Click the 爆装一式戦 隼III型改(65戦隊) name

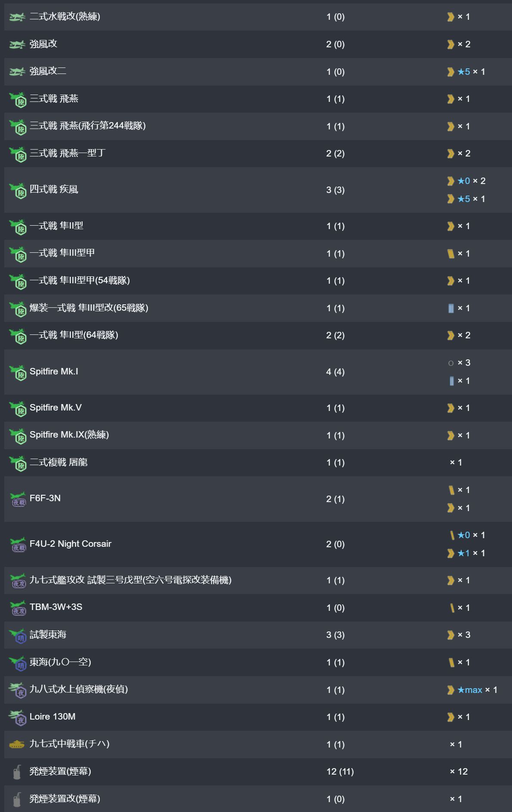click(89, 308)
